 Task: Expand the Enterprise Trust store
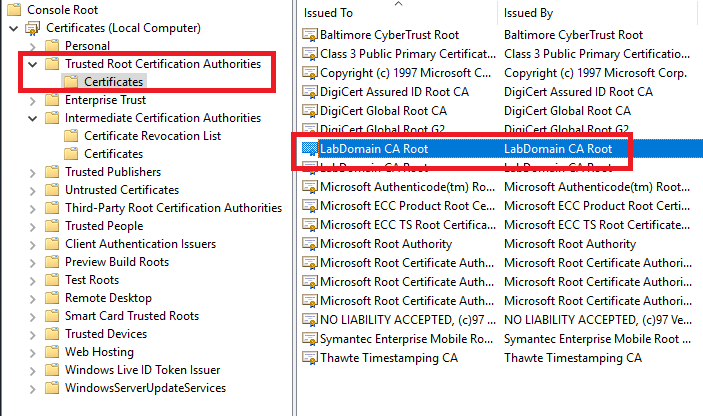click(33, 100)
